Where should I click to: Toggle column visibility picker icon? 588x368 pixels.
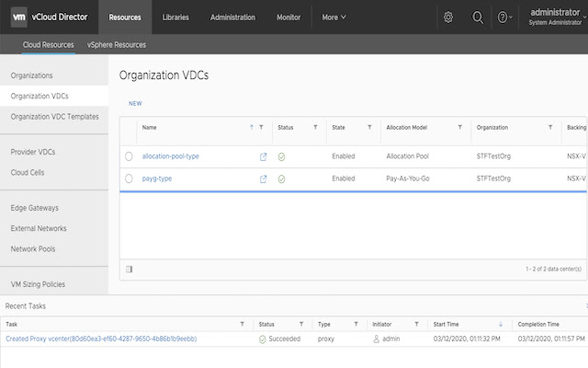130,269
